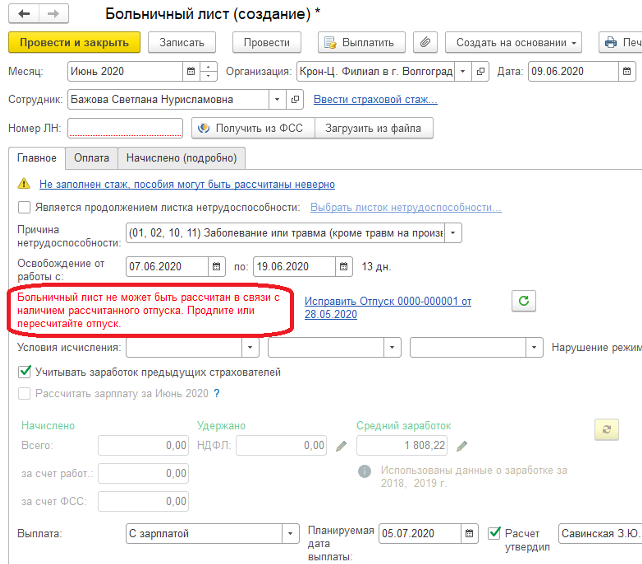Screen dimensions: 642x564
Task: Expand the Организация dropdown list
Action: click(x=463, y=71)
